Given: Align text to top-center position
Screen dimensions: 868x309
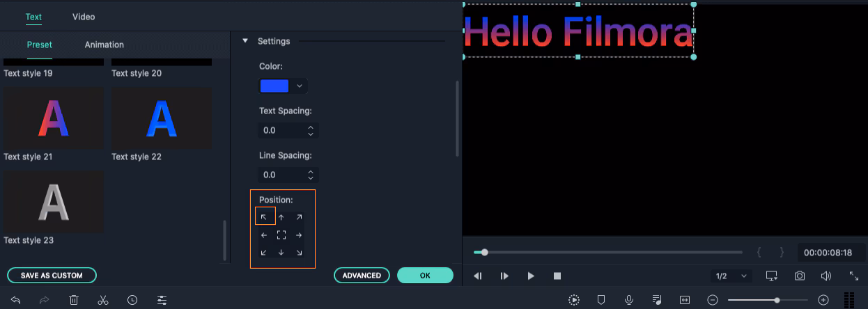Looking at the screenshot, I should [x=281, y=217].
